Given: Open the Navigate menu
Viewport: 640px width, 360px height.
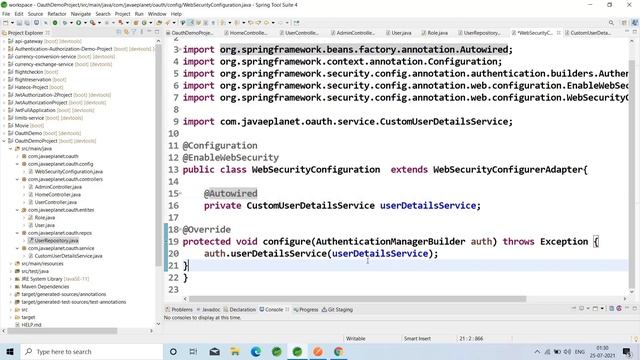Looking at the screenshot, I should (81, 14).
